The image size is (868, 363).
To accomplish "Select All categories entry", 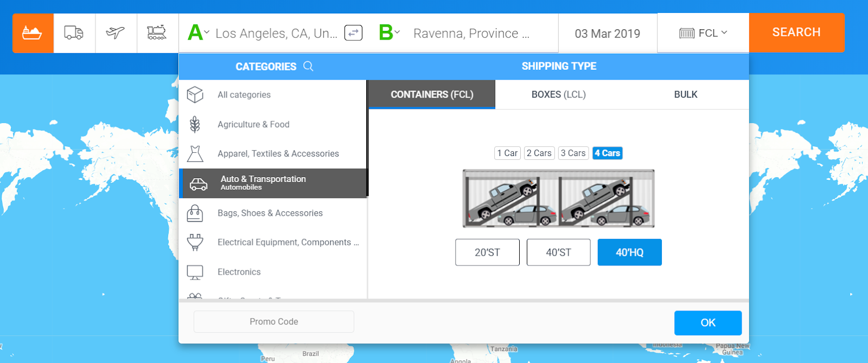I will 273,95.
